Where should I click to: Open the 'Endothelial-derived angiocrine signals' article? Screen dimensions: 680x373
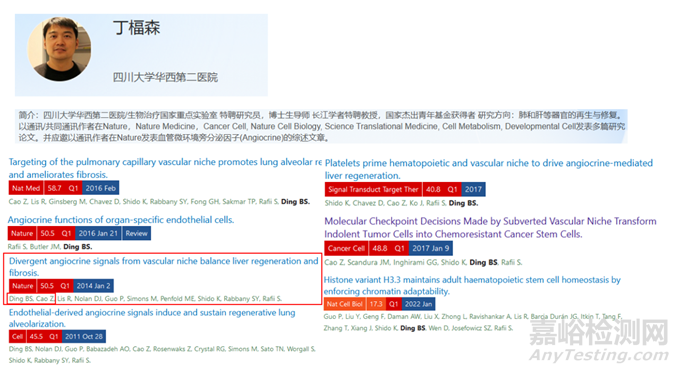152,318
